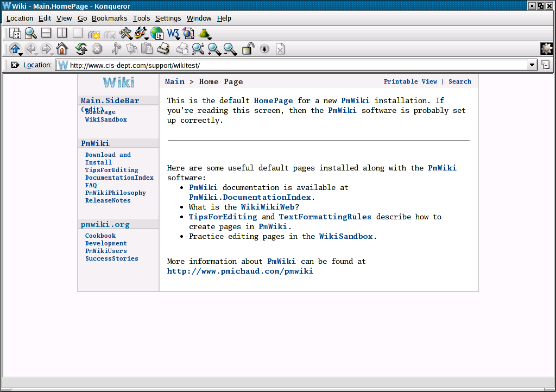The height and width of the screenshot is (392, 556).
Task: Open the Location menu
Action: (x=20, y=18)
